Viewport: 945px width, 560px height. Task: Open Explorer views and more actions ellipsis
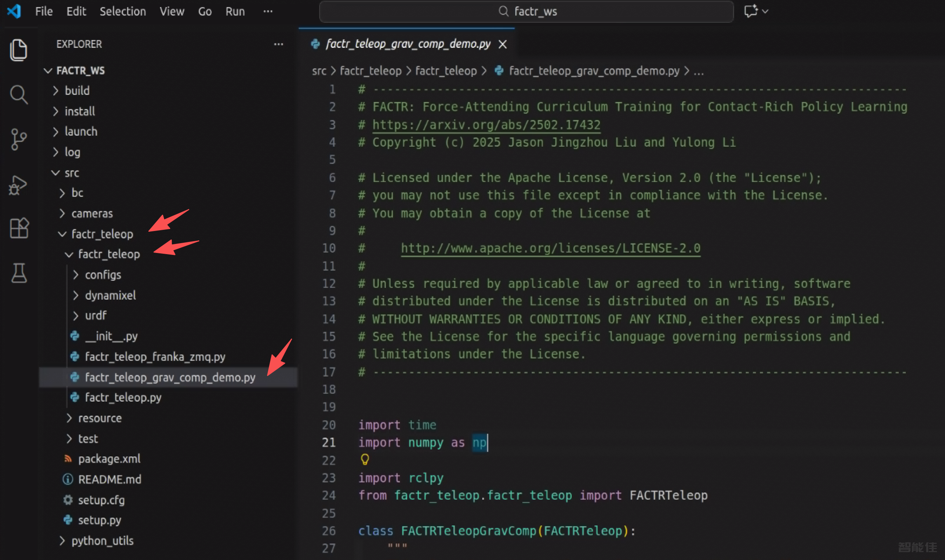tap(278, 44)
